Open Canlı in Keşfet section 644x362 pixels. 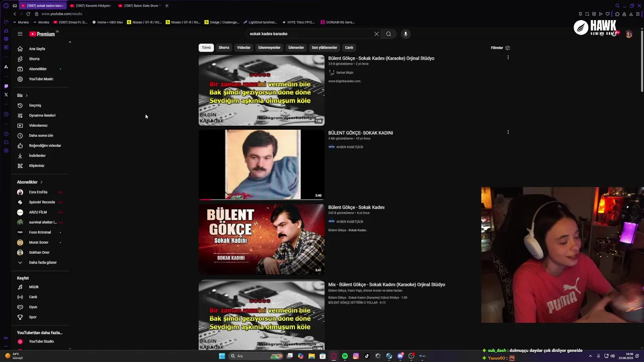[33, 297]
